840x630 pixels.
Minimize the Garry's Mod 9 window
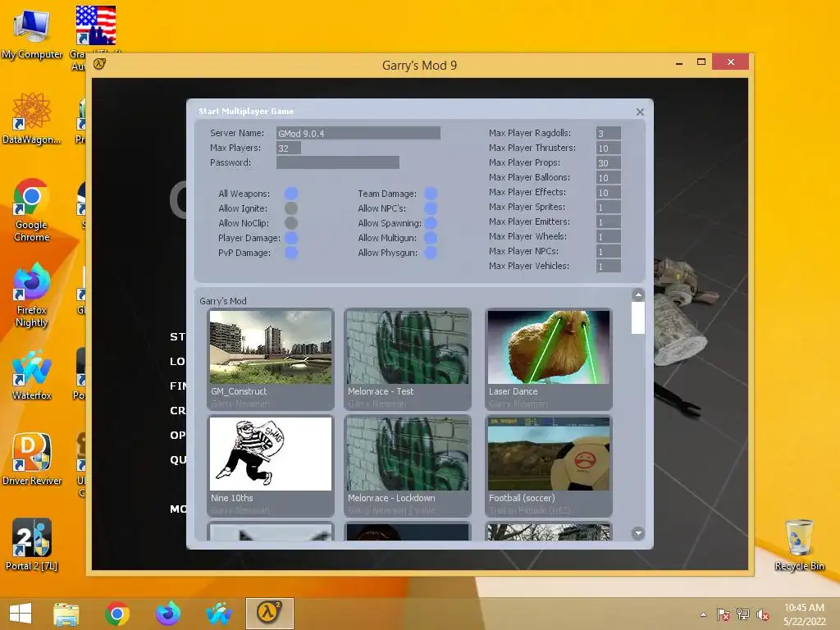point(679,62)
